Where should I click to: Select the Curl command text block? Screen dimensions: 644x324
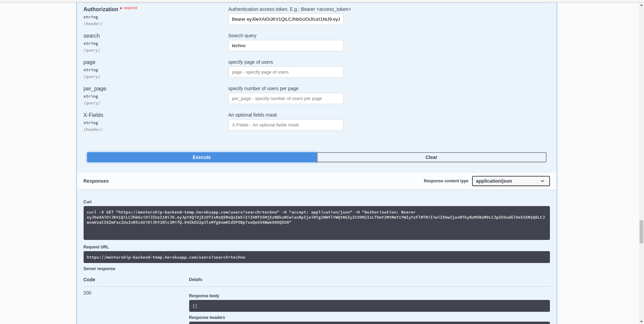(x=316, y=223)
